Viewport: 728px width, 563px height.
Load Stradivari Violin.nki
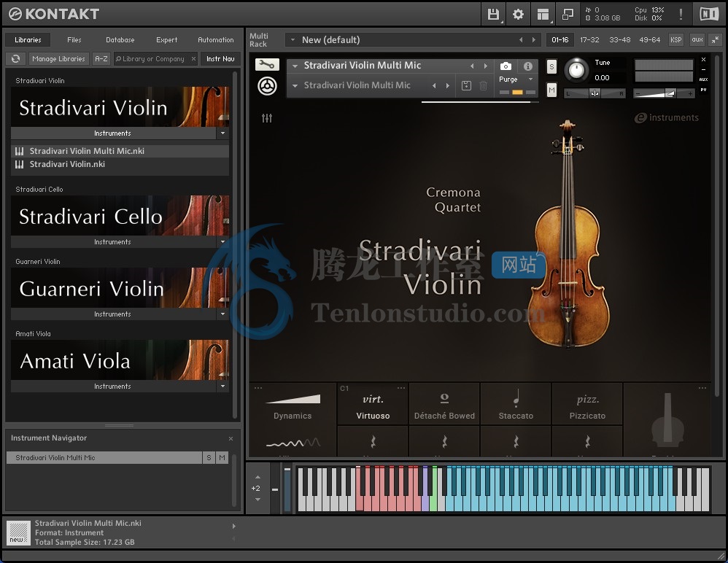point(120,164)
